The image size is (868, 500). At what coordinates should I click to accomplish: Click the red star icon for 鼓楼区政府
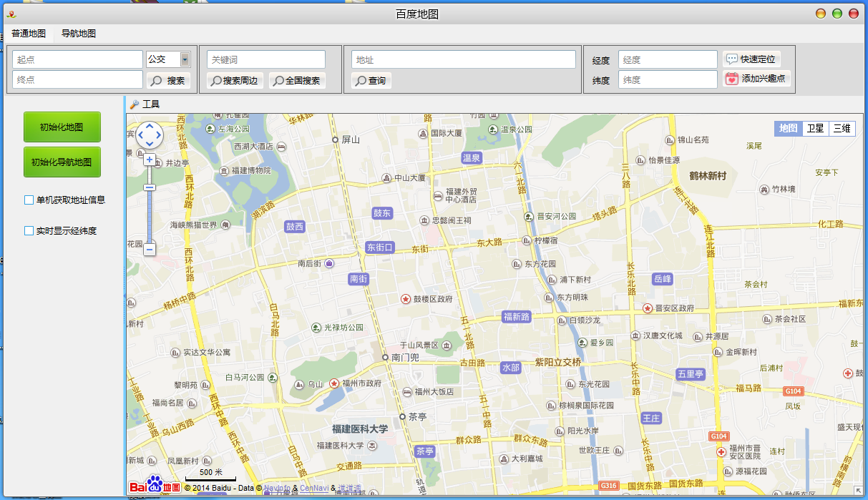pos(406,298)
